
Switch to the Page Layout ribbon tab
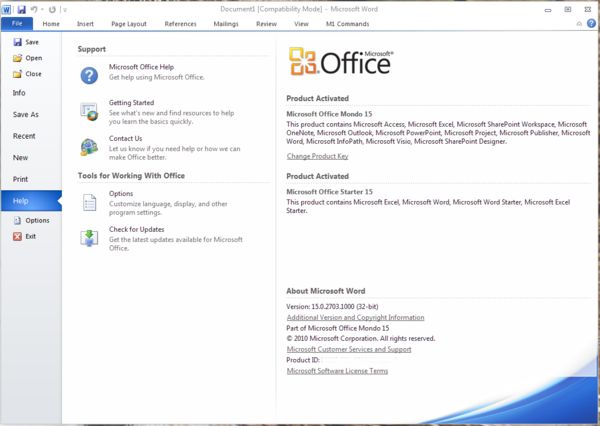point(129,24)
